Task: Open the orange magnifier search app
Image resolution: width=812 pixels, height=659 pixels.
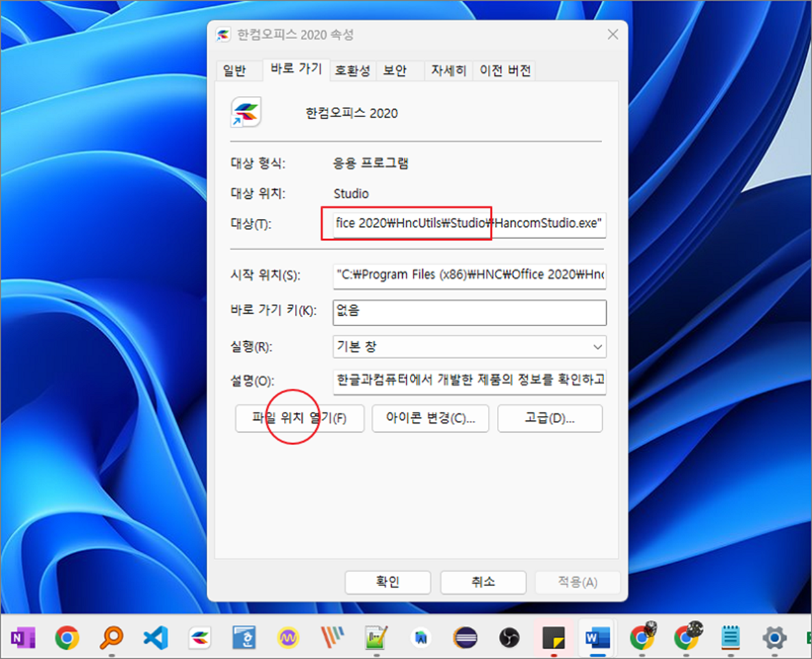Action: point(111,638)
